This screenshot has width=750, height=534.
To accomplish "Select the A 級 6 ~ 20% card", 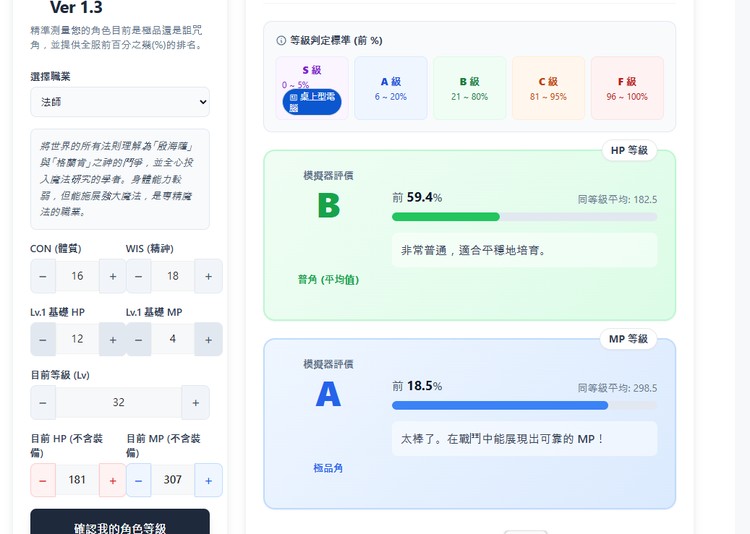I will (x=391, y=88).
